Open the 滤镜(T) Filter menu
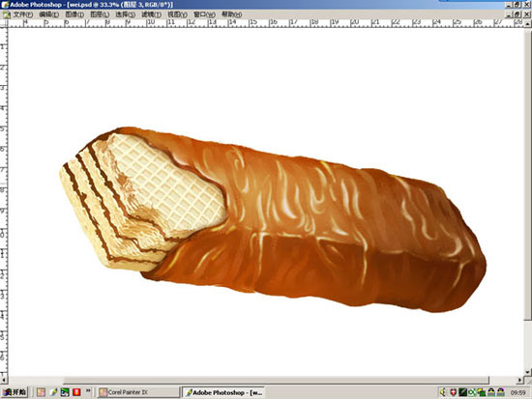The height and width of the screenshot is (399, 532). click(x=151, y=14)
